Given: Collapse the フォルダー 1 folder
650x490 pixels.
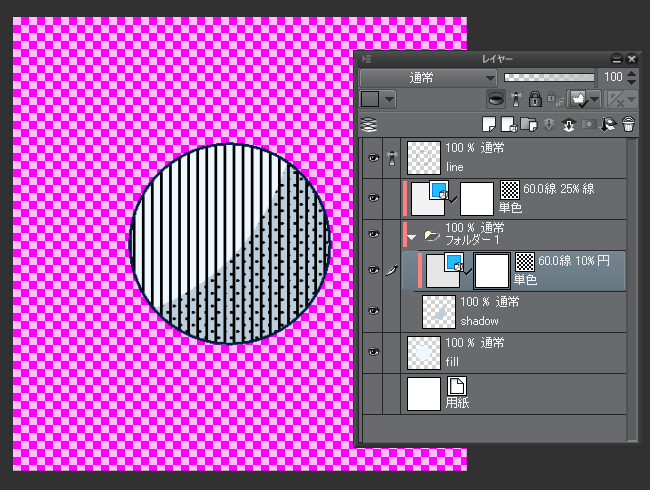Looking at the screenshot, I should [x=413, y=236].
